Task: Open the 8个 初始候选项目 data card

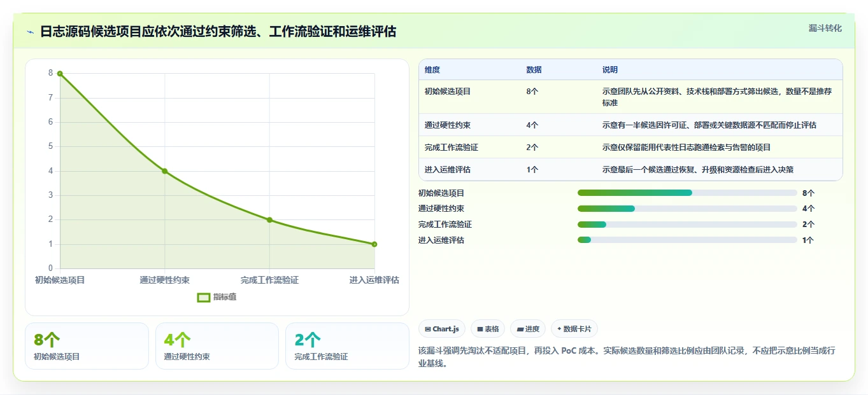Action: tap(87, 346)
